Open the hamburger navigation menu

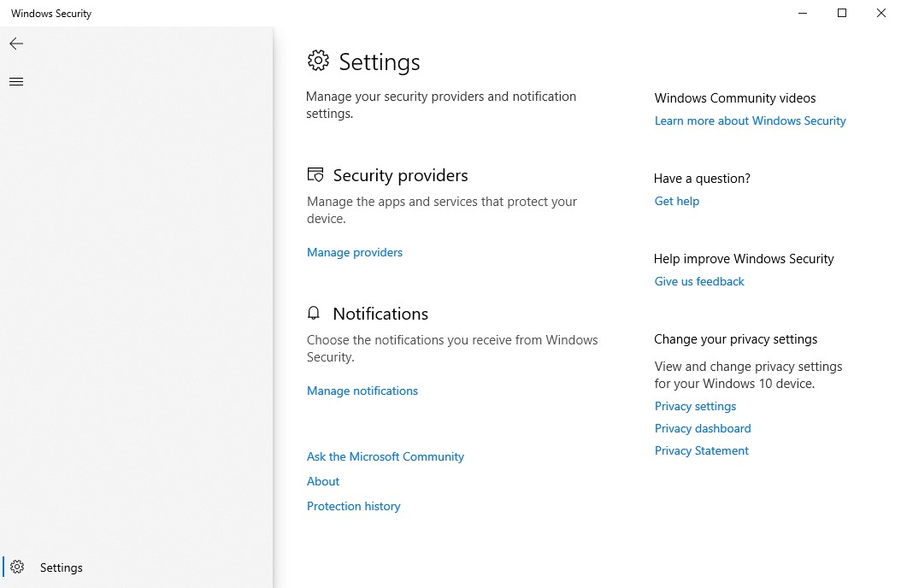click(x=16, y=81)
